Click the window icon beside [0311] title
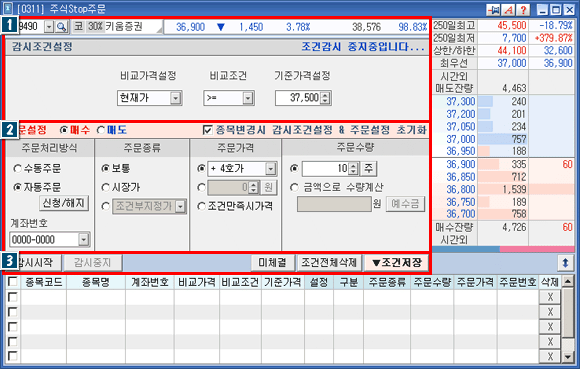 8,8
